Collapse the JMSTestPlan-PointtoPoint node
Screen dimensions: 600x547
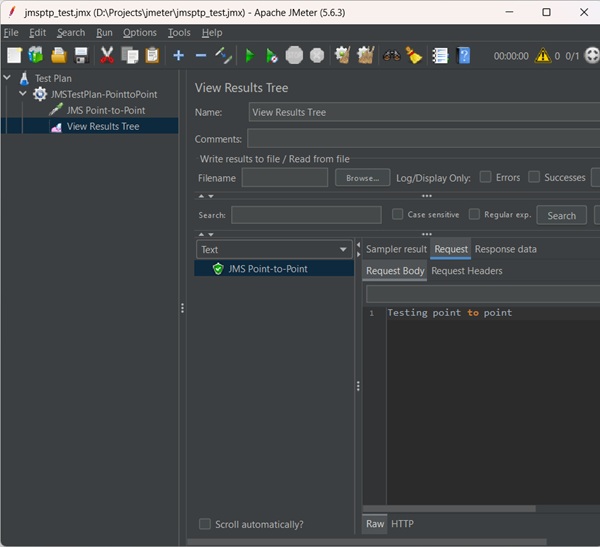[x=23, y=93]
